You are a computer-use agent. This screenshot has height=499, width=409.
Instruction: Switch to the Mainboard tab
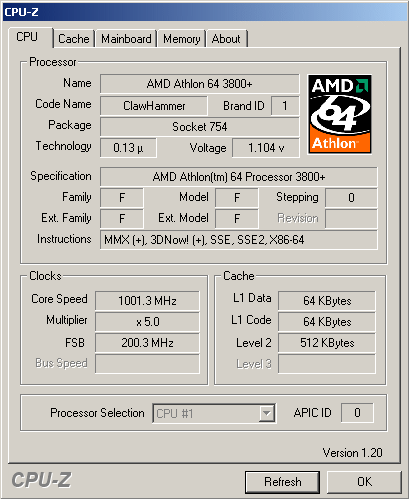[126, 39]
